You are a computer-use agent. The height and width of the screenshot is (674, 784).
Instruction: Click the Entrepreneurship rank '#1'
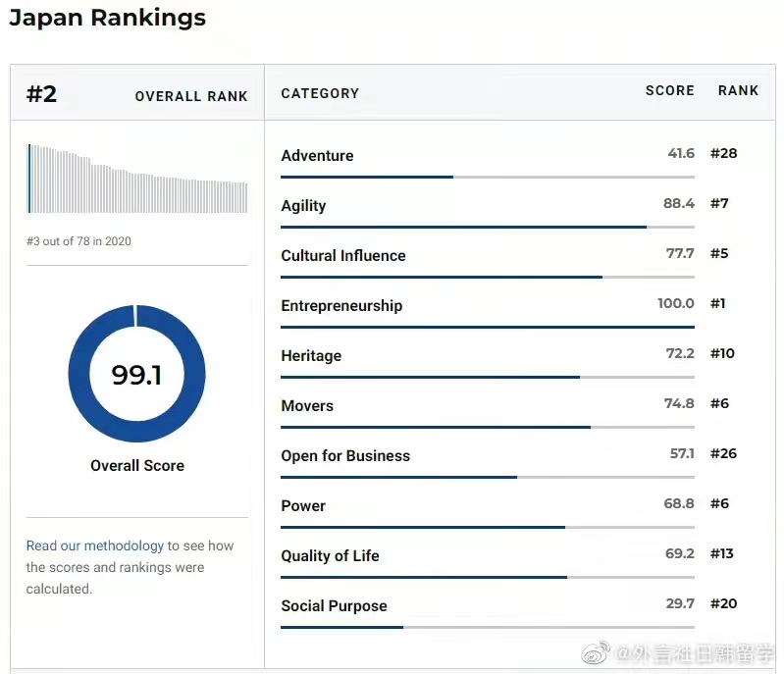717,303
